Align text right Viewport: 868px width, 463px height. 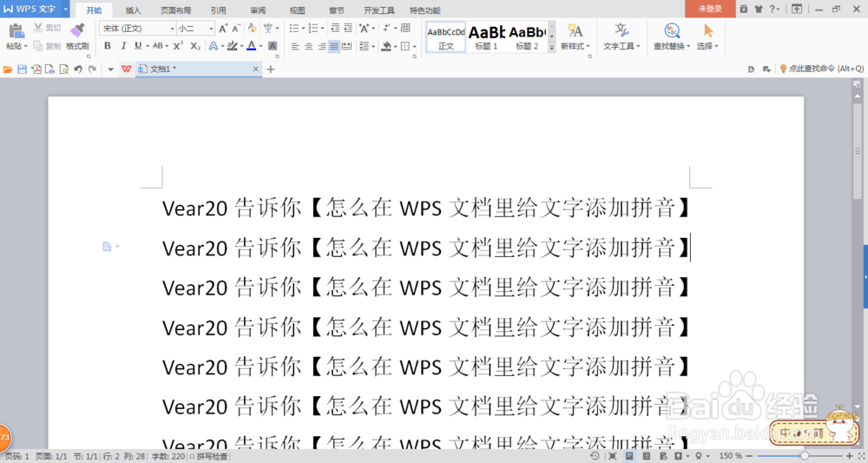322,47
